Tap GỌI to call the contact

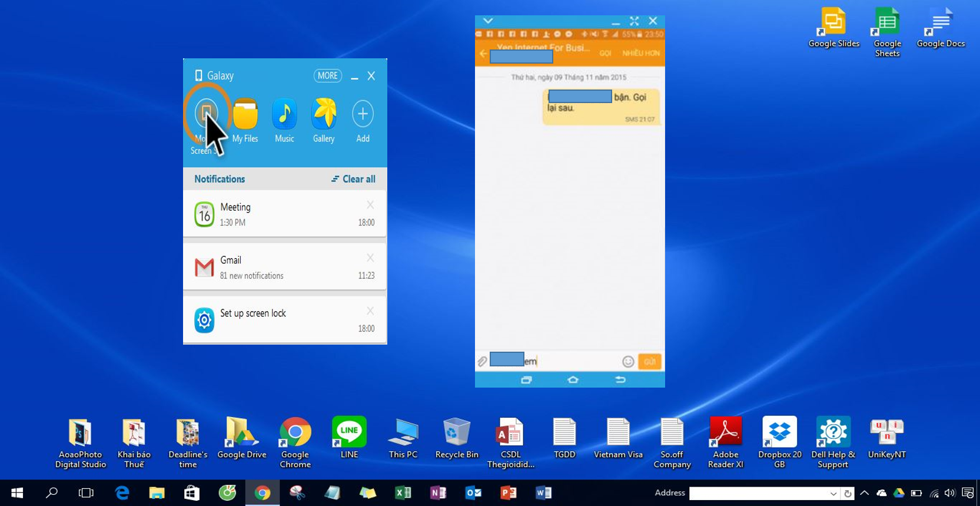(x=605, y=53)
